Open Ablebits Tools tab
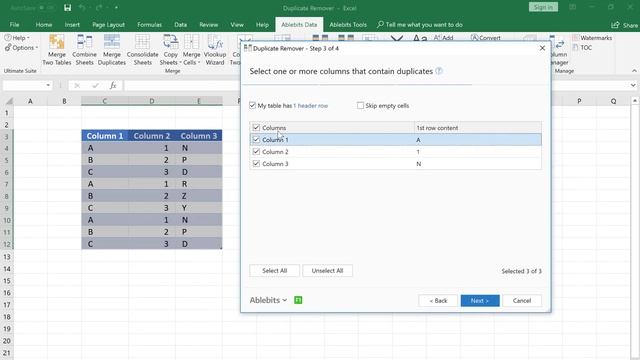Image resolution: width=640 pixels, height=360 pixels. click(x=348, y=25)
